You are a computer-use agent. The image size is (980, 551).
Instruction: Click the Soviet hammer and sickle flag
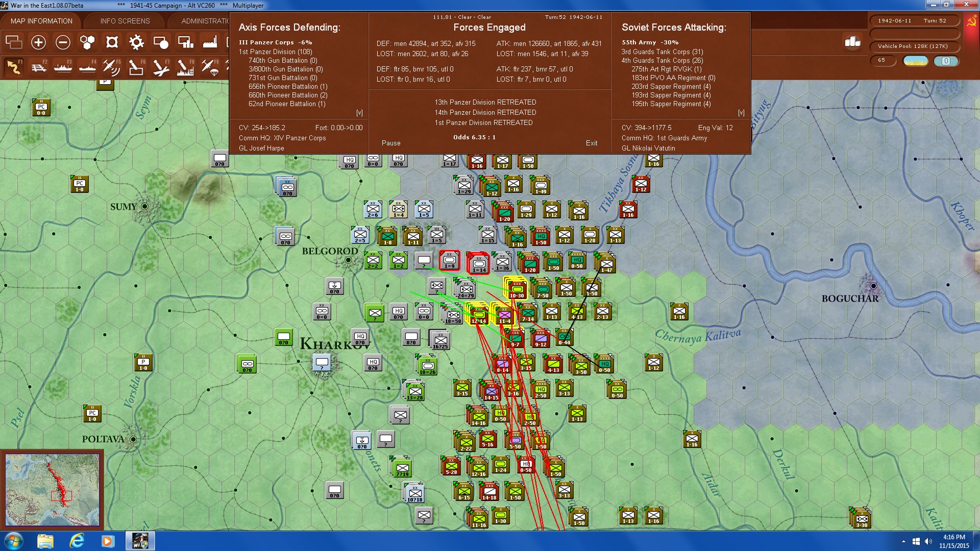coord(971,21)
